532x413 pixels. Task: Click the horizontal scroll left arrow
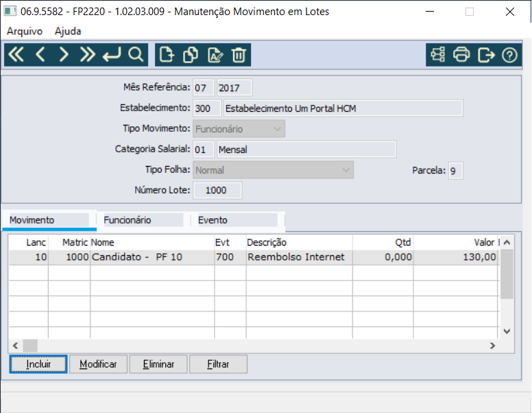15,346
